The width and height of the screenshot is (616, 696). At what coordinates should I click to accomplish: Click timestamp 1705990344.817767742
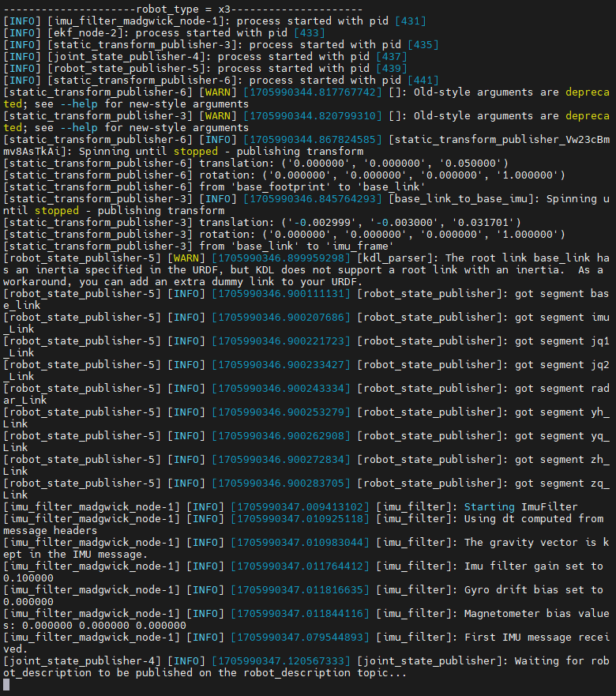(313, 92)
